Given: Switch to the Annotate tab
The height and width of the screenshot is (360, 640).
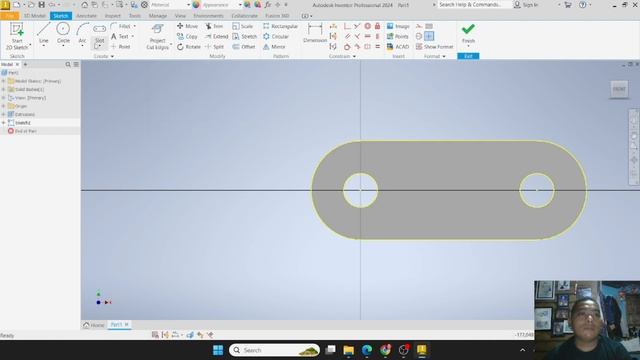Looking at the screenshot, I should click(x=87, y=16).
